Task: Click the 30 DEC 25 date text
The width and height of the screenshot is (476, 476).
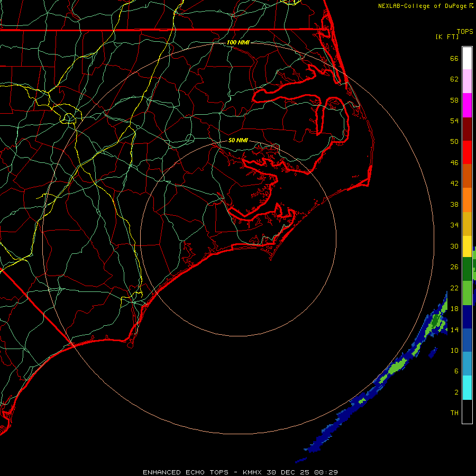Action: point(288,472)
